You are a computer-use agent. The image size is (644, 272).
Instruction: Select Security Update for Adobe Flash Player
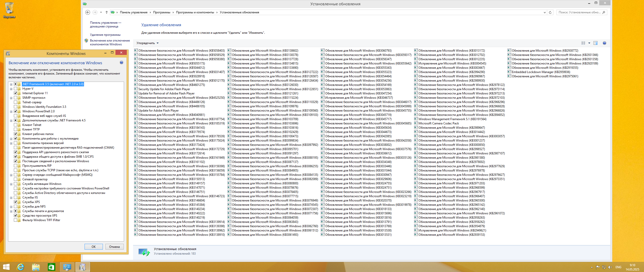pos(164,89)
